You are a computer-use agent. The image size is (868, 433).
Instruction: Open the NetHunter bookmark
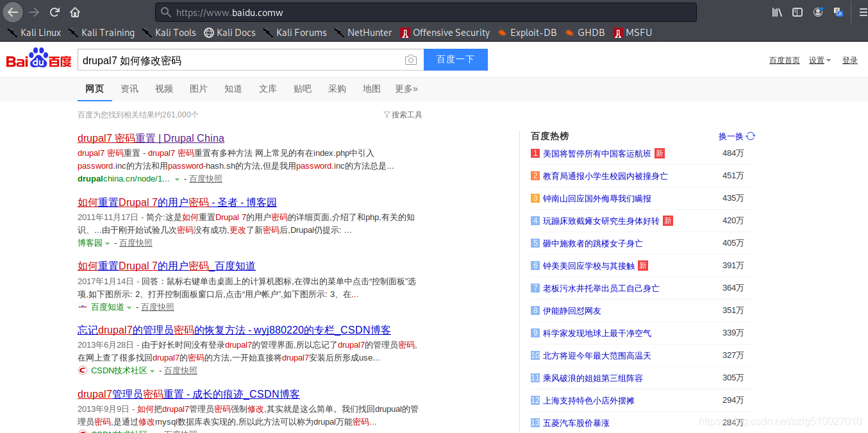tap(363, 33)
